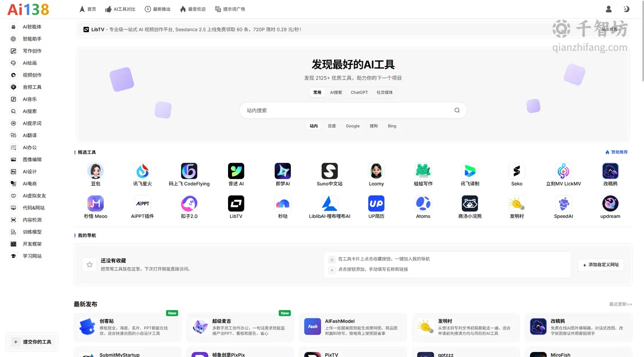Open 学习网站 sidebar category
Screen dimensions: 644x357
point(33,256)
